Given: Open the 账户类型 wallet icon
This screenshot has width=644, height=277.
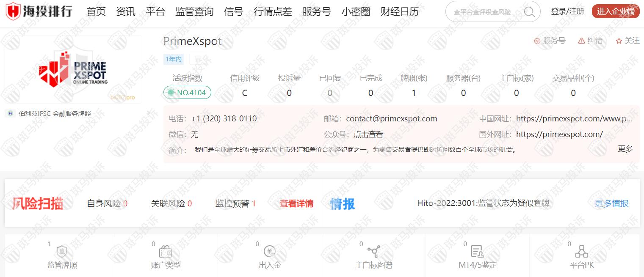Looking at the screenshot, I should (x=166, y=252).
